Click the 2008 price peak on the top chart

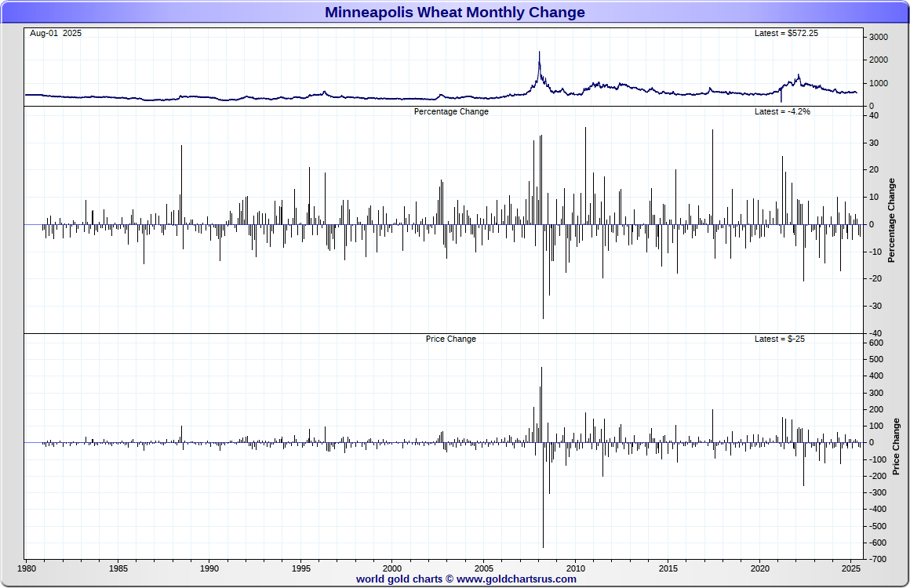(539, 53)
